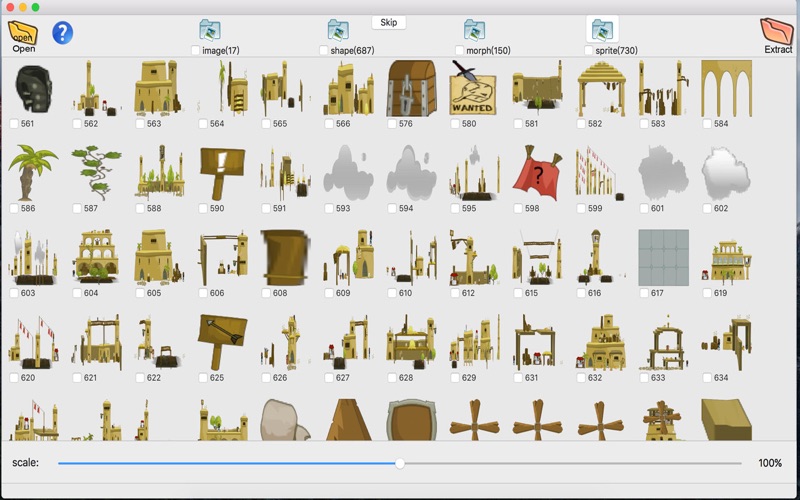Select the gray boulder sprite in bottom row
This screenshot has width=800, height=500.
click(x=285, y=419)
